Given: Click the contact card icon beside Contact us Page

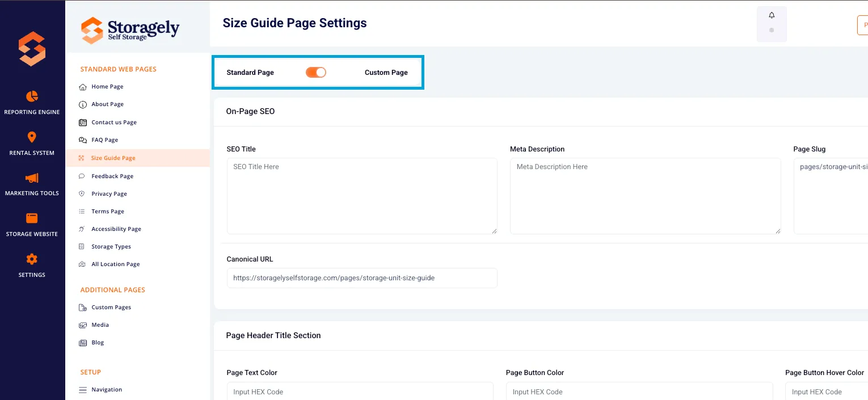Looking at the screenshot, I should coord(83,123).
